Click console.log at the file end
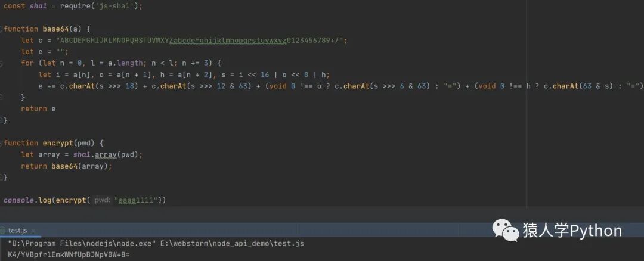 point(27,200)
